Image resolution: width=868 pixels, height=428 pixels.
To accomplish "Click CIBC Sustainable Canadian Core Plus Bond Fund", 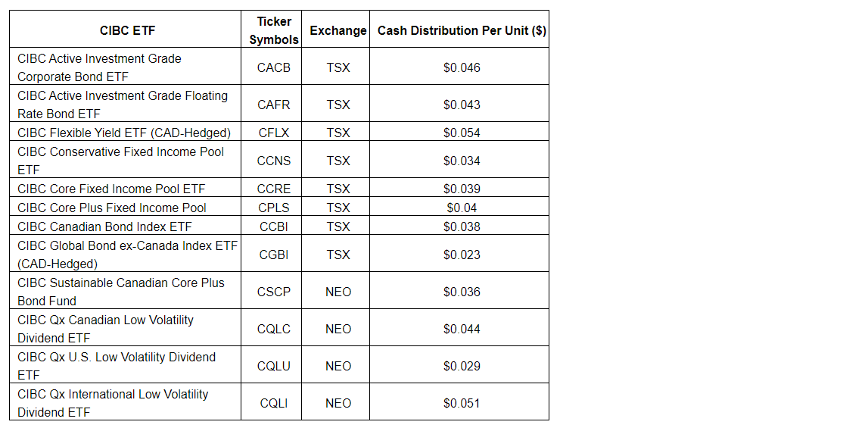I will pyautogui.click(x=121, y=292).
